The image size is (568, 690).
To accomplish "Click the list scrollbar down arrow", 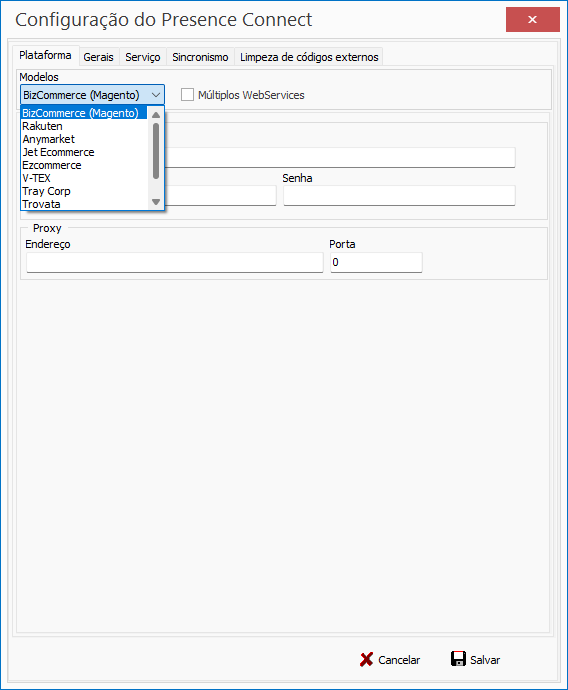I will coord(156,202).
